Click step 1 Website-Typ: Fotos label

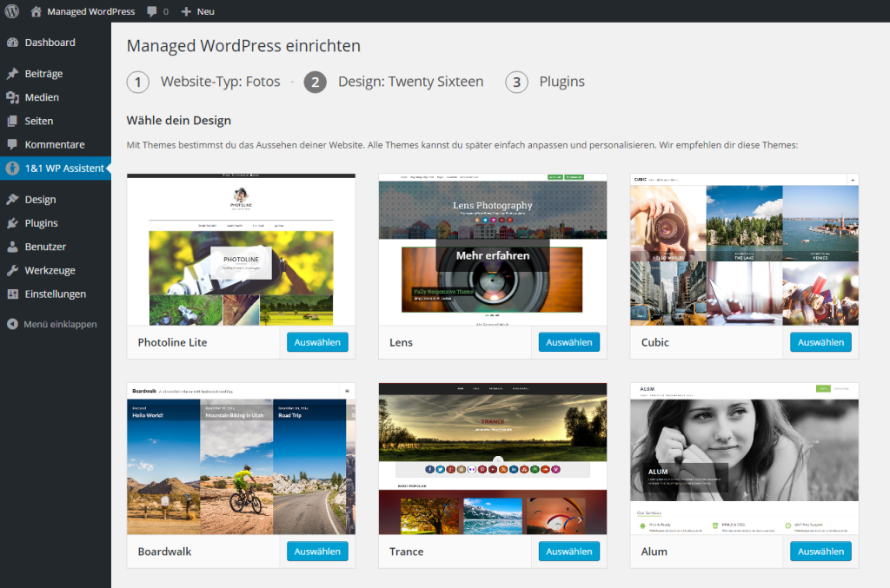point(220,82)
